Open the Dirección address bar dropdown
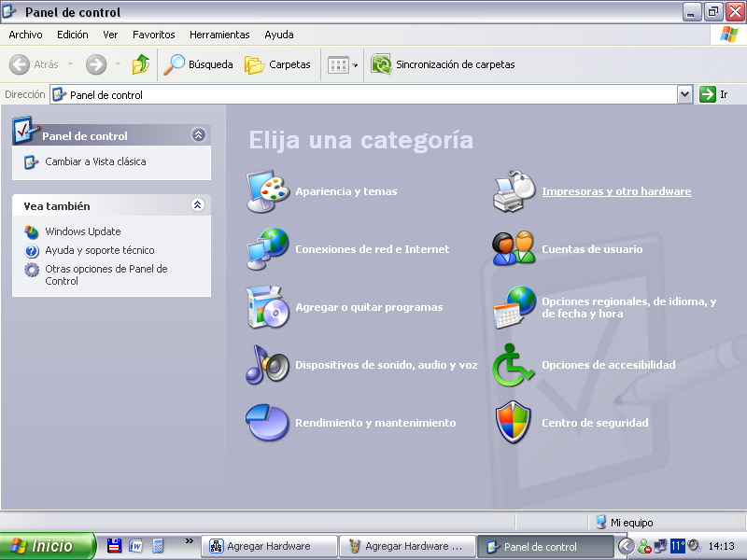The width and height of the screenshot is (747, 560). (x=684, y=94)
